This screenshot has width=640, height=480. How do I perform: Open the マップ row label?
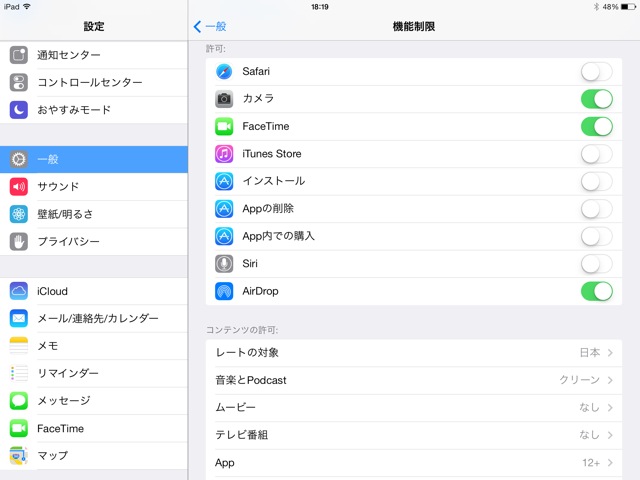53,456
